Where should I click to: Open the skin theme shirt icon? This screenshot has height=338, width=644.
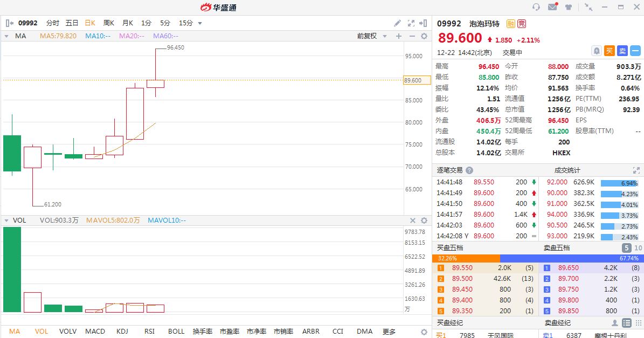click(569, 7)
